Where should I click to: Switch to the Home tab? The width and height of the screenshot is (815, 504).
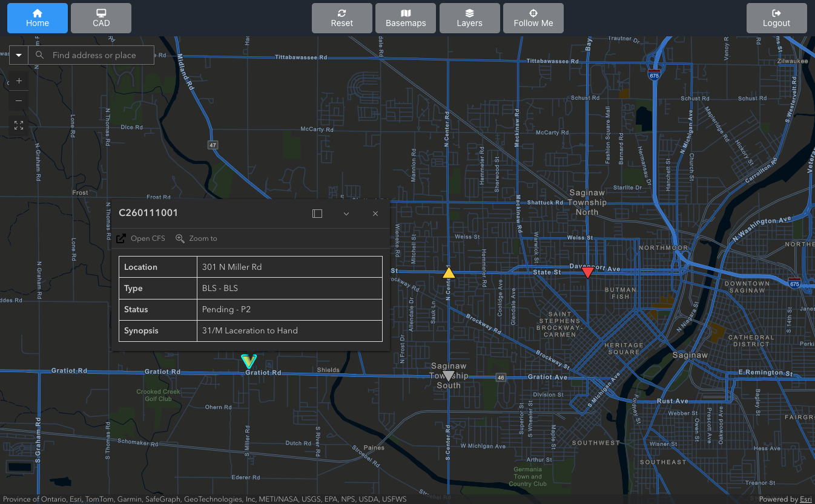(38, 18)
